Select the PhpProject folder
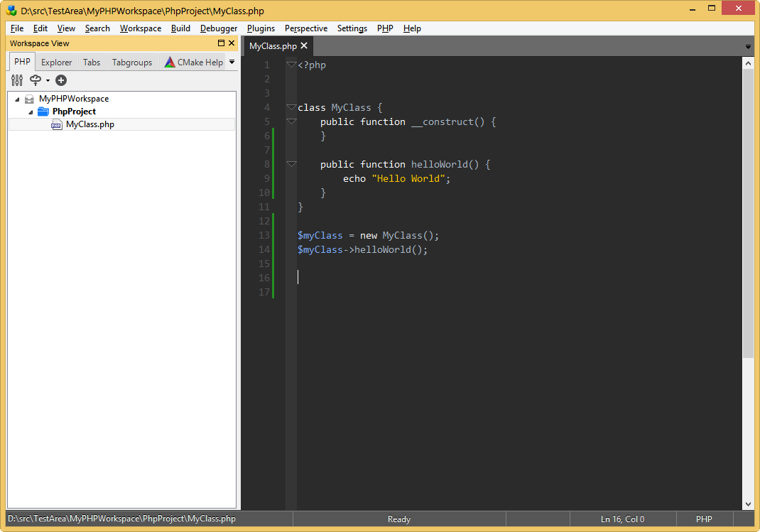This screenshot has height=532, width=760. pos(74,112)
